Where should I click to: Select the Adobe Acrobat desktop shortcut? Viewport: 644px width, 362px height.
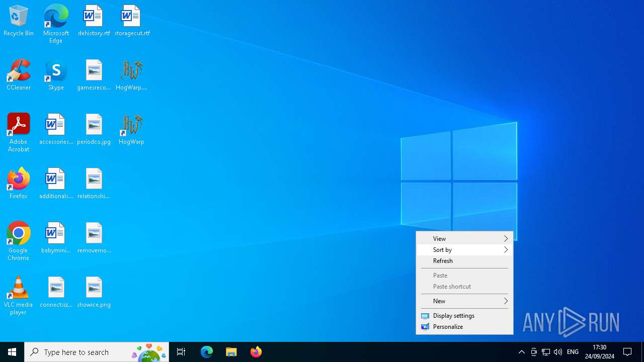click(19, 133)
